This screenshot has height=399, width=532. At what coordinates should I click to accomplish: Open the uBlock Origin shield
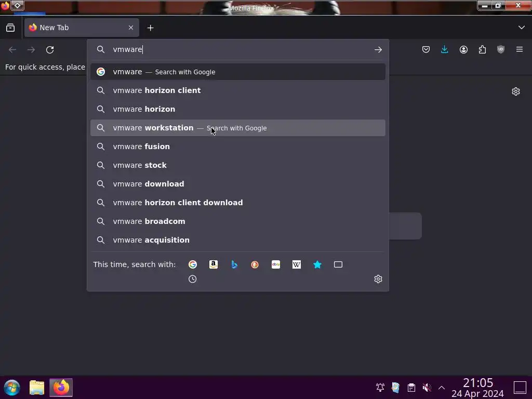[x=501, y=49]
